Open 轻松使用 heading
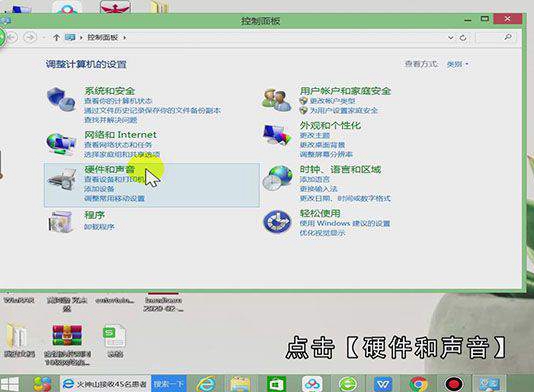The width and height of the screenshot is (534, 392). coord(320,213)
